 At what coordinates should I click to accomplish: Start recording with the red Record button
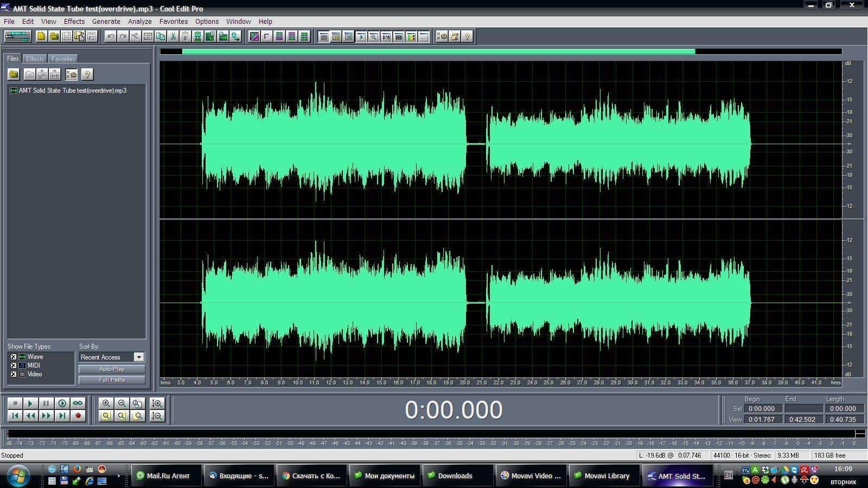[x=78, y=416]
